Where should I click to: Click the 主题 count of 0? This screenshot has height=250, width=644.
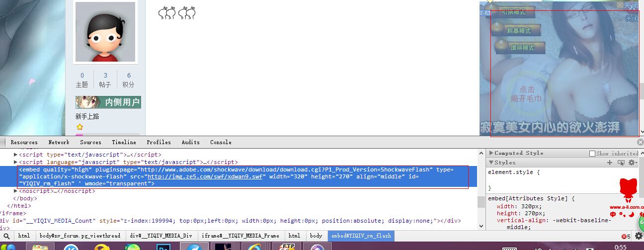(x=82, y=76)
